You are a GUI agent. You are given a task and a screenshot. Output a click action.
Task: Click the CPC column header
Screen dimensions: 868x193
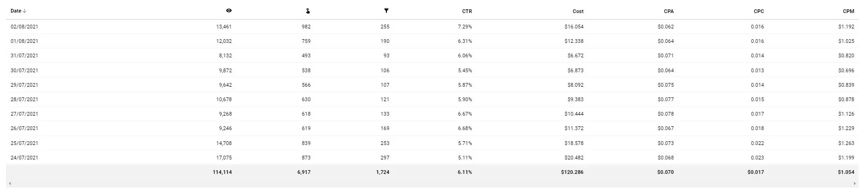point(759,11)
